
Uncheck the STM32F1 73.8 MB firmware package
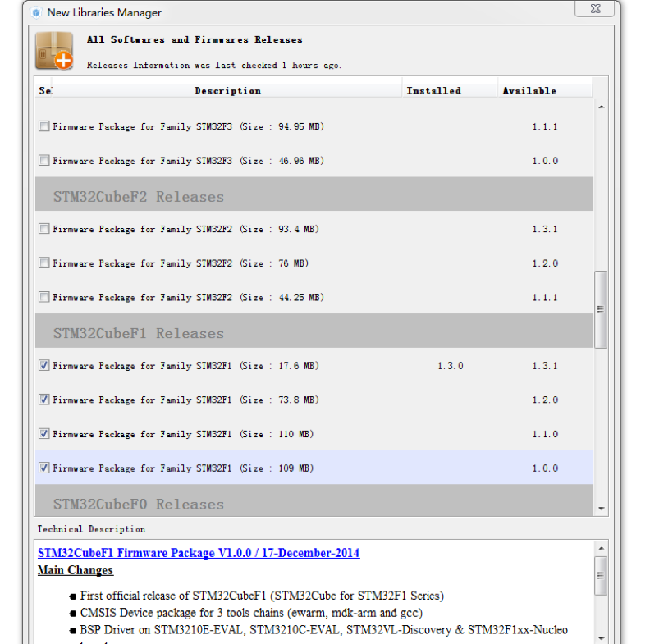pyautogui.click(x=44, y=400)
